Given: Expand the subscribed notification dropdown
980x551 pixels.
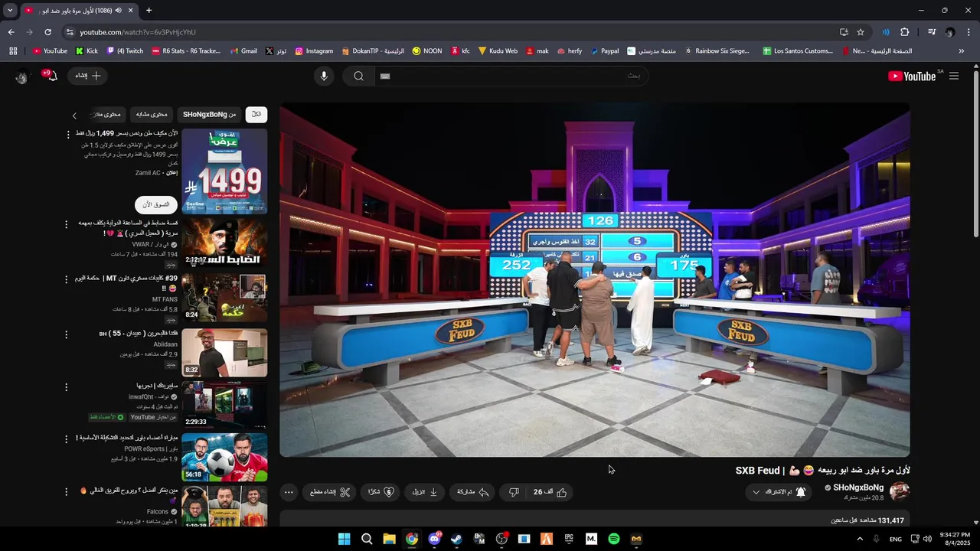Looking at the screenshot, I should 779,492.
